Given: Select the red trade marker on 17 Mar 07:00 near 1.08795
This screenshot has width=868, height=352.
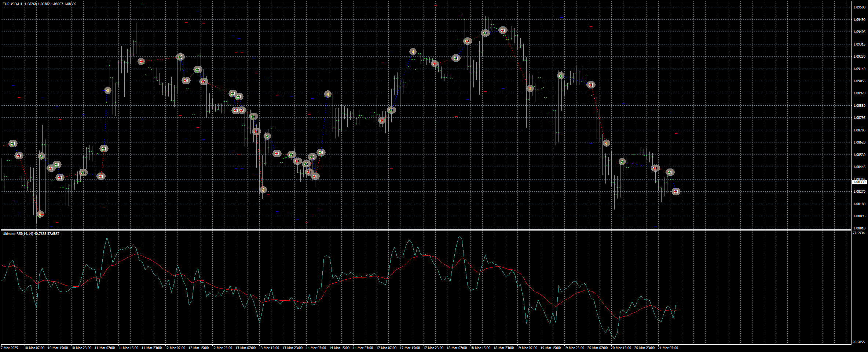Looking at the screenshot, I should 382,120.
